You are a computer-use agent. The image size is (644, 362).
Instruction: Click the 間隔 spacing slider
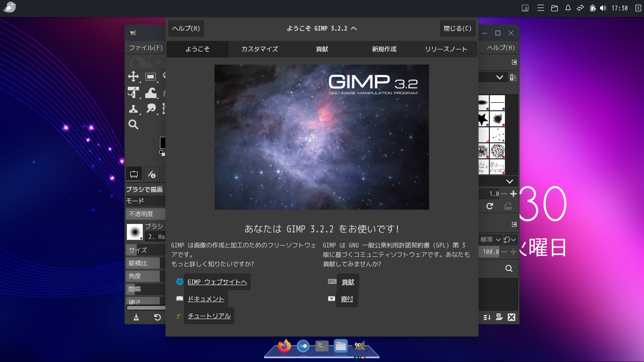coord(146,289)
